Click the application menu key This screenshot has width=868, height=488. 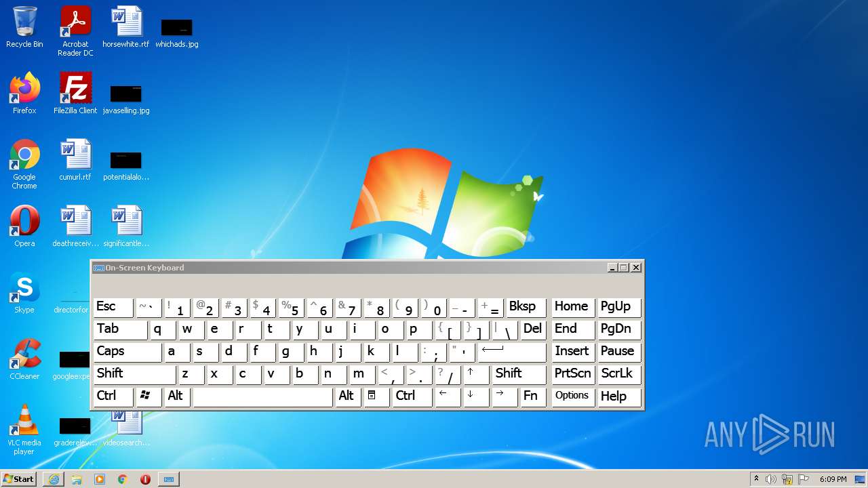click(375, 396)
